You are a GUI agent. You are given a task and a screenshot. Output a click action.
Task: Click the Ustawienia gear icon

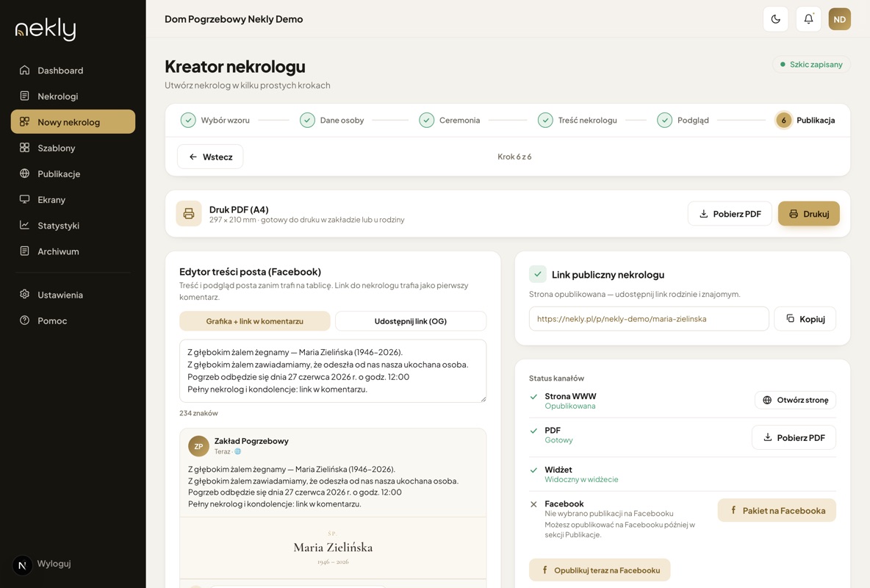click(x=24, y=294)
